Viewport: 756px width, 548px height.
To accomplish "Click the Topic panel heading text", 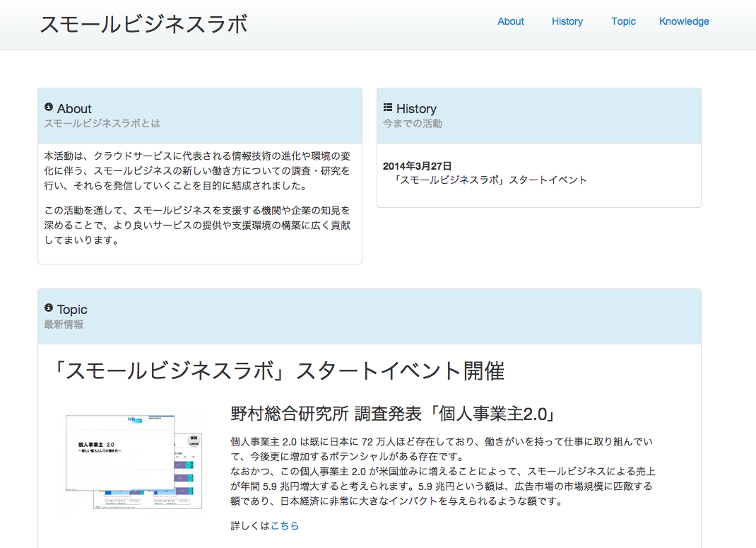I will pyautogui.click(x=72, y=310).
